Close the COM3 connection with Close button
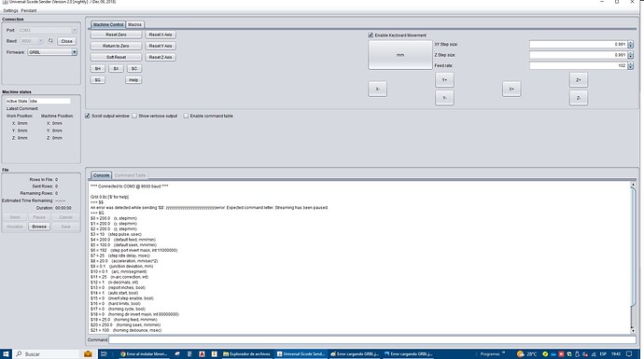 pyautogui.click(x=66, y=41)
